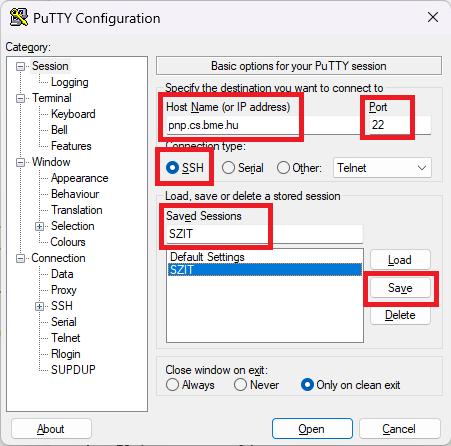This screenshot has height=446, width=451.
Task: Expand the Selection tree node
Action: click(x=39, y=226)
